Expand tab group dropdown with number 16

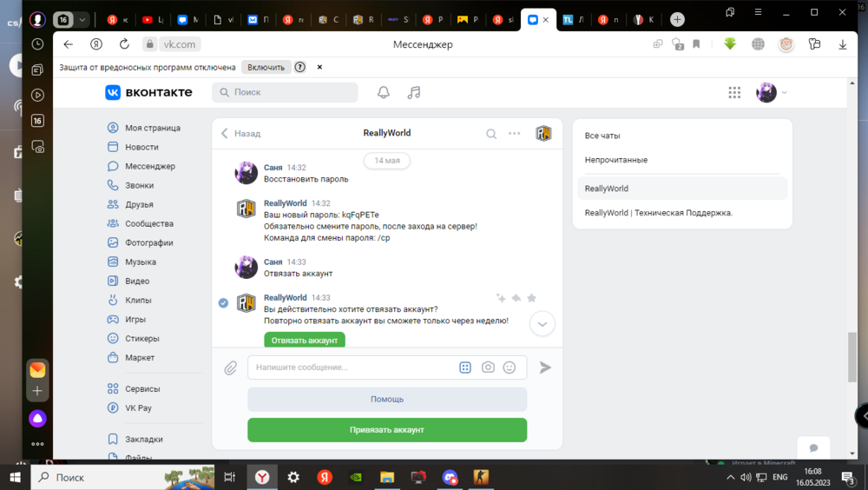tap(82, 20)
